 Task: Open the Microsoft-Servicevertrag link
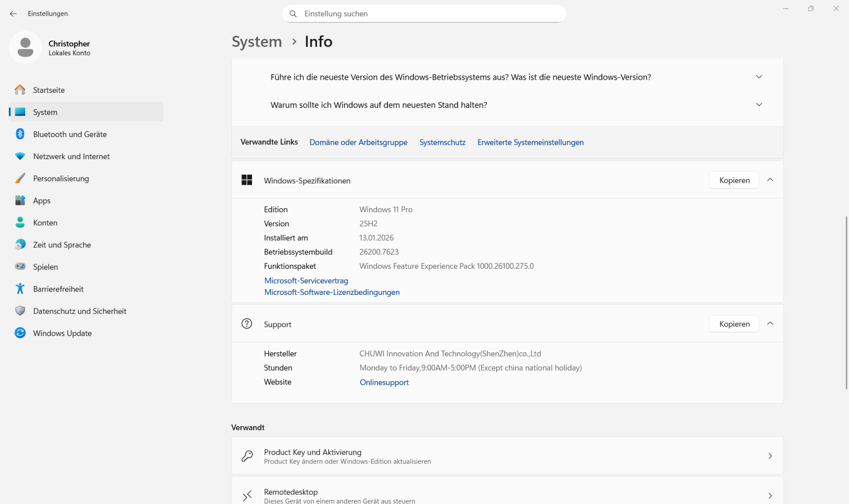click(x=306, y=280)
